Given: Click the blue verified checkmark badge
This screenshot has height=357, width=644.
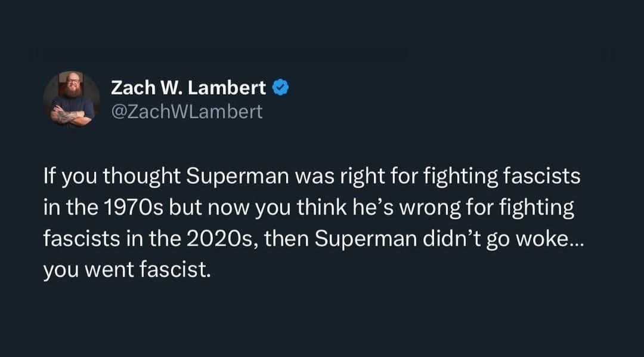Looking at the screenshot, I should tap(280, 88).
